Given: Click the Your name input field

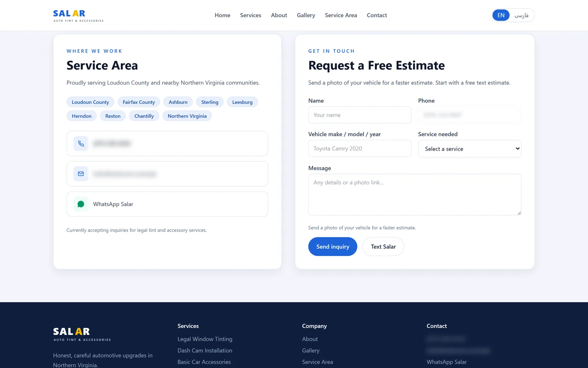Looking at the screenshot, I should coord(360,115).
